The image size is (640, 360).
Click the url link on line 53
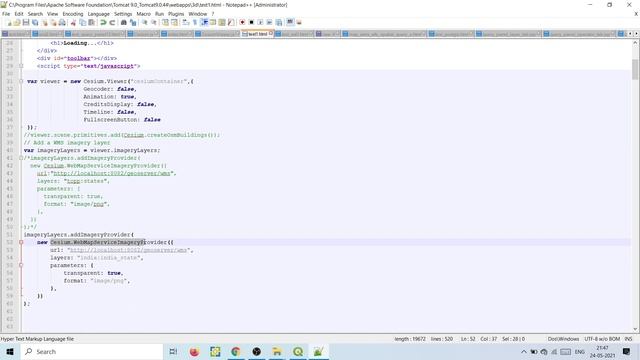point(128,250)
